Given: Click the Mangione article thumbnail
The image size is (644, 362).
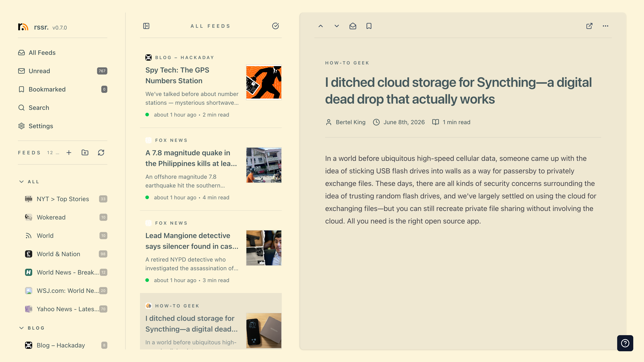Looking at the screenshot, I should [x=264, y=248].
